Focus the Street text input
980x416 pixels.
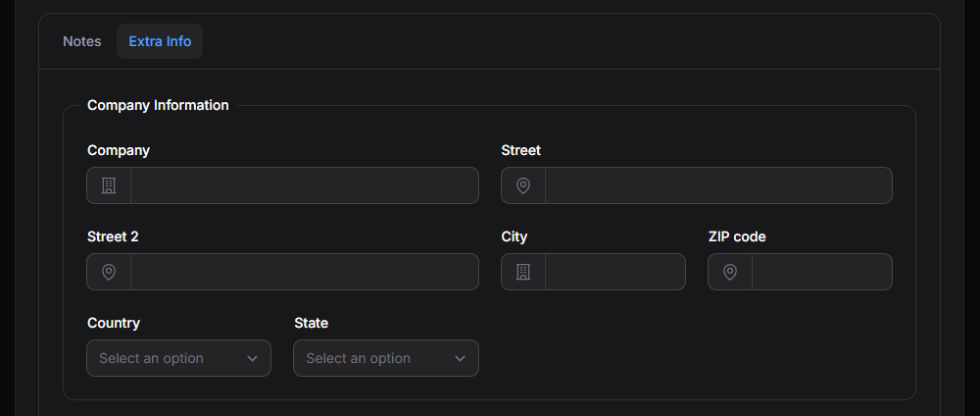pos(718,185)
